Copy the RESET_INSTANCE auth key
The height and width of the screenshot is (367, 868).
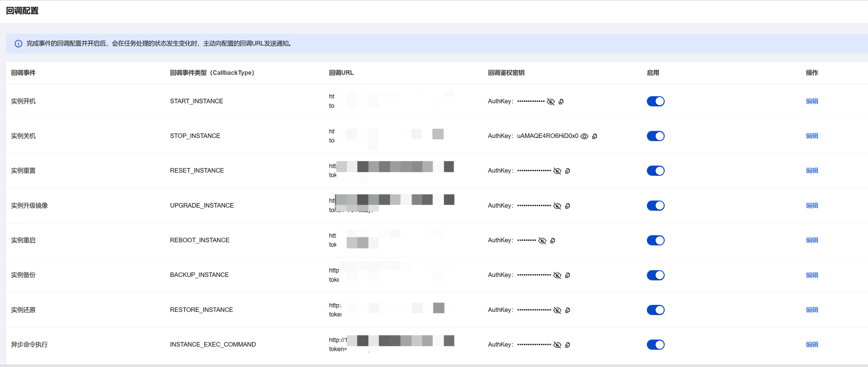coord(567,171)
